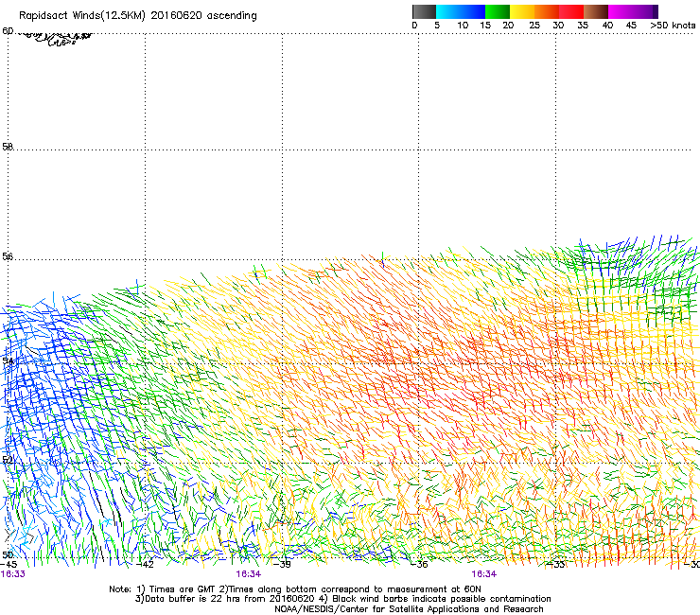Click the note '3)Data buffer is 22 hrs'

[188, 599]
